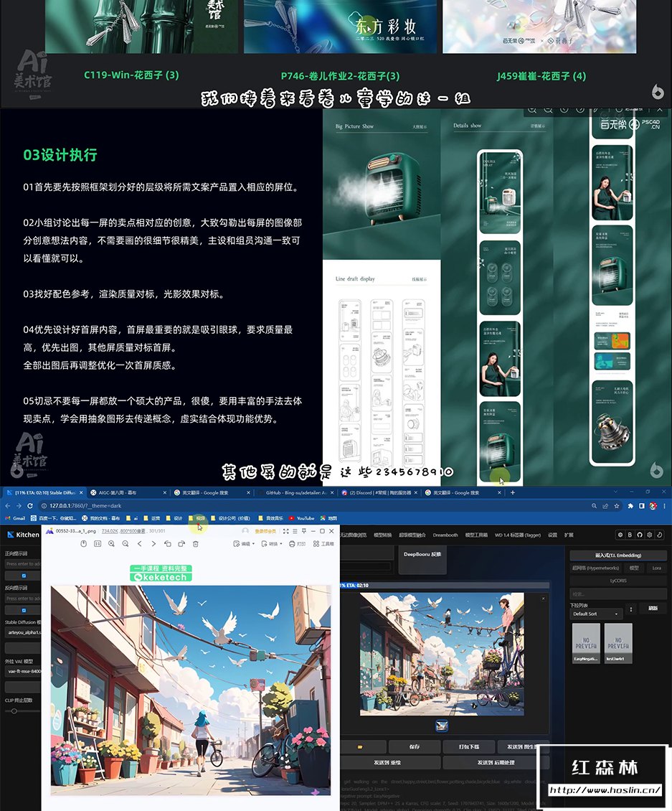Switch to the Stable Diffusion browser tab
The width and height of the screenshot is (672, 811).
44,493
